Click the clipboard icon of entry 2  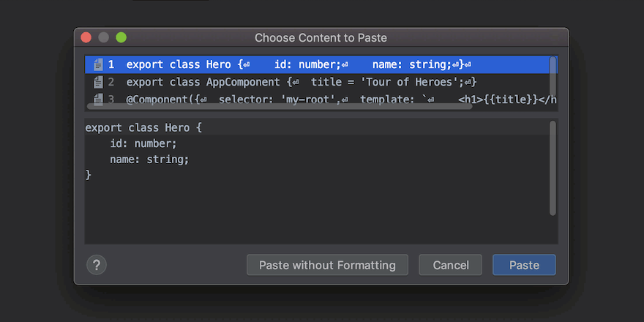click(98, 82)
